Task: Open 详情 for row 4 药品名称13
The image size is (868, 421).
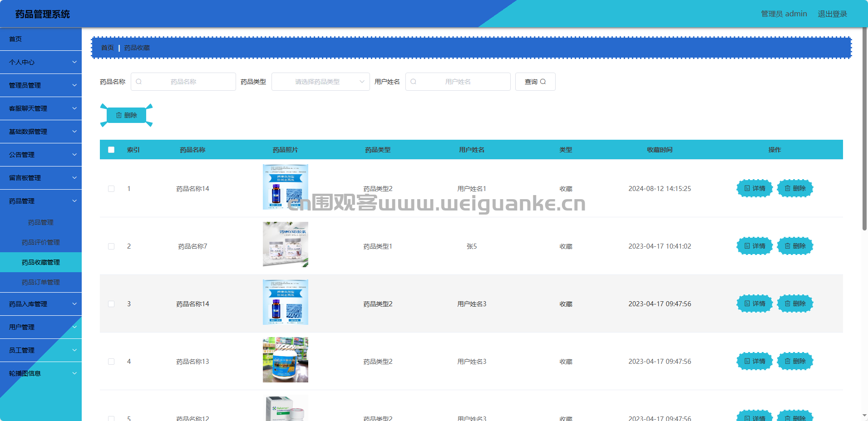Action: click(755, 361)
